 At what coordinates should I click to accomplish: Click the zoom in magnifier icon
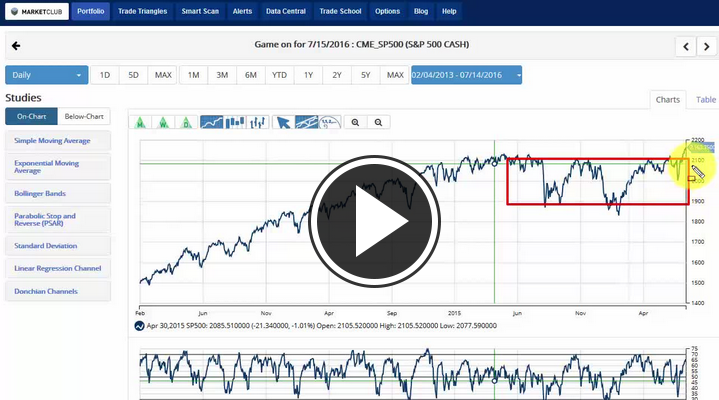pyautogui.click(x=355, y=122)
